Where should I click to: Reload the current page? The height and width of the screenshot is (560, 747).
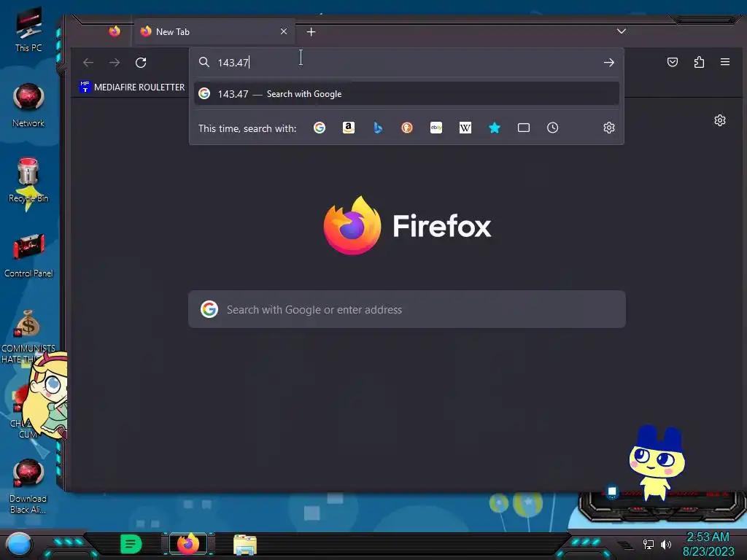pos(141,63)
